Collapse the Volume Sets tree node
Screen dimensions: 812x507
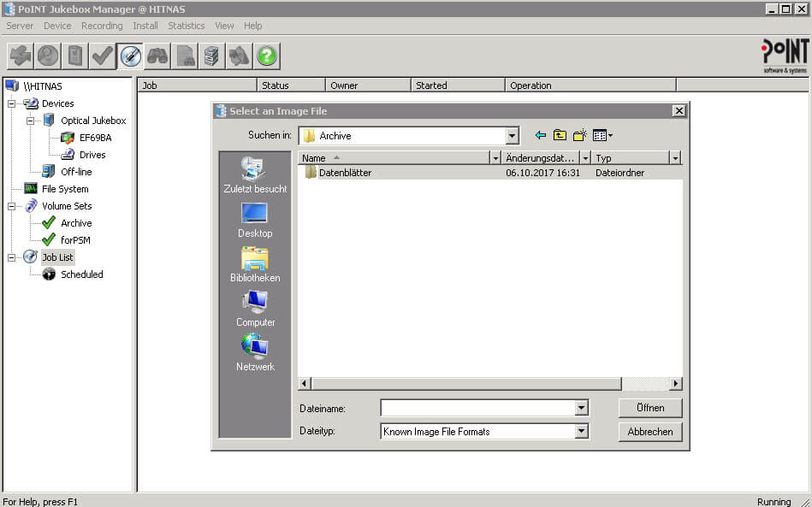click(11, 206)
